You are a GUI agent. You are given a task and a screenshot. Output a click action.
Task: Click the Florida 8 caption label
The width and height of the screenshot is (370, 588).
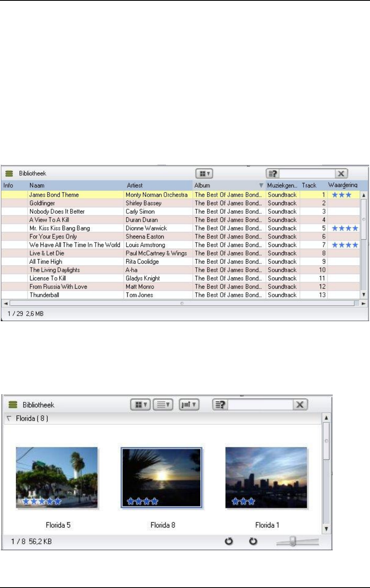click(x=163, y=525)
